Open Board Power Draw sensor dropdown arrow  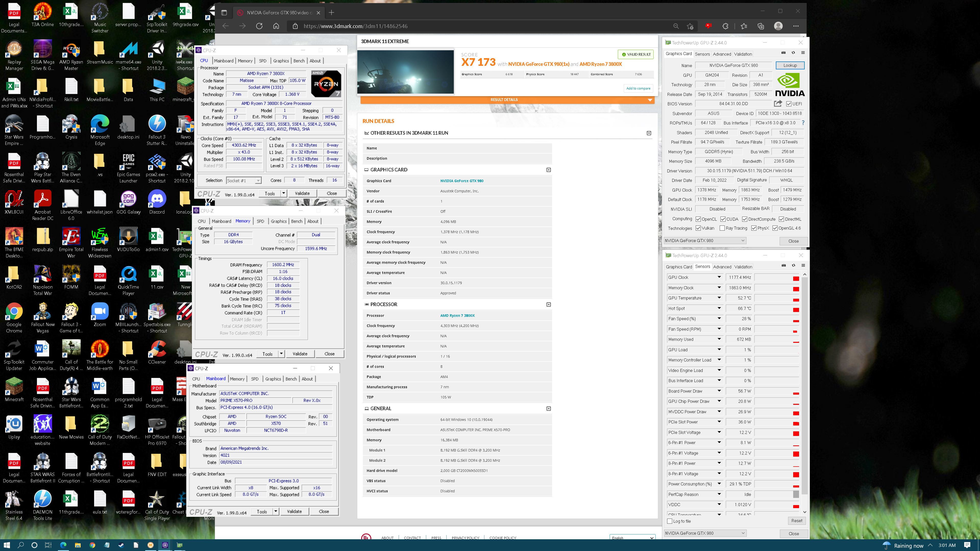719,391
